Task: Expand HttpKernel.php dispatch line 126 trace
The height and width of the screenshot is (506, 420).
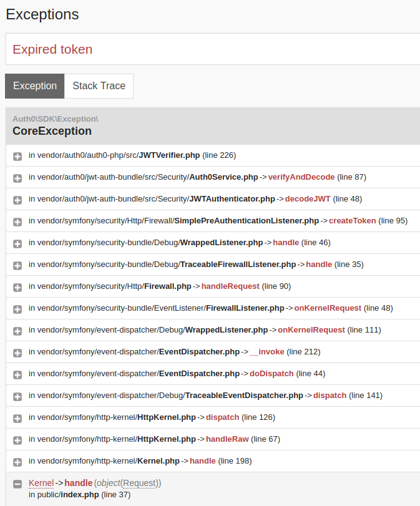Action: 17,419
